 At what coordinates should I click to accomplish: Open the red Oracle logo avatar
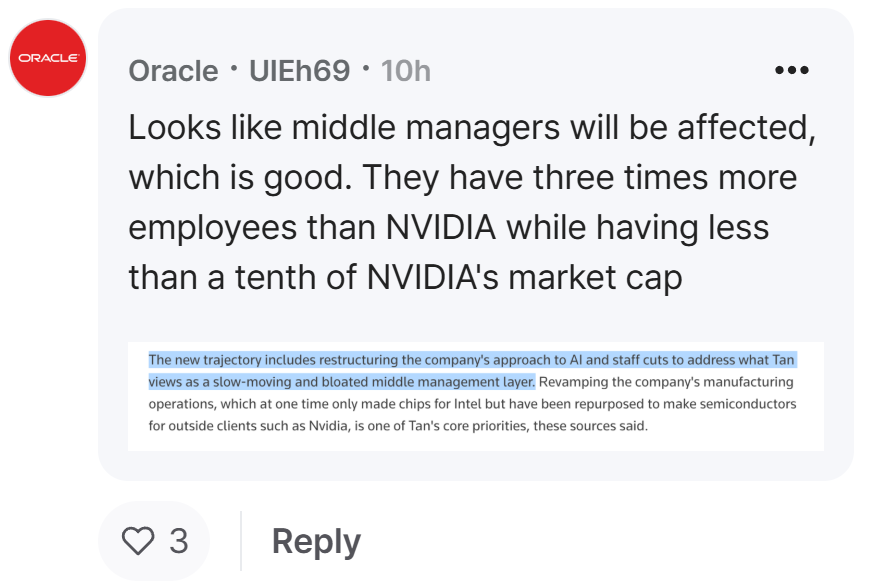coord(48,58)
